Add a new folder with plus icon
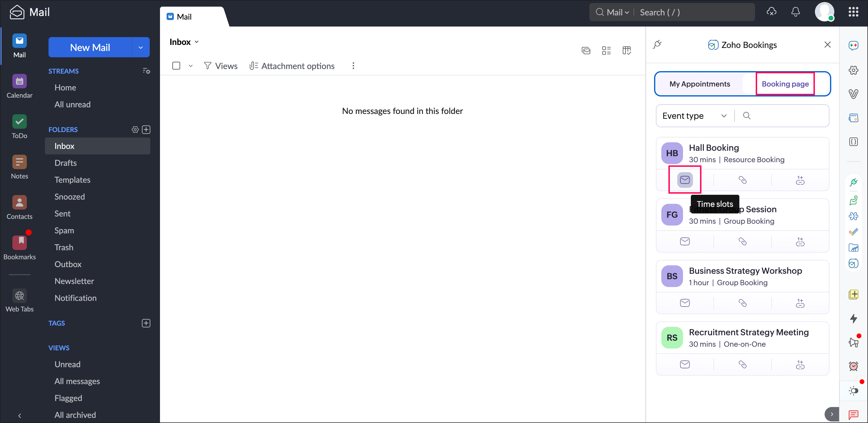Screen dimensions: 868x423 pyautogui.click(x=146, y=130)
